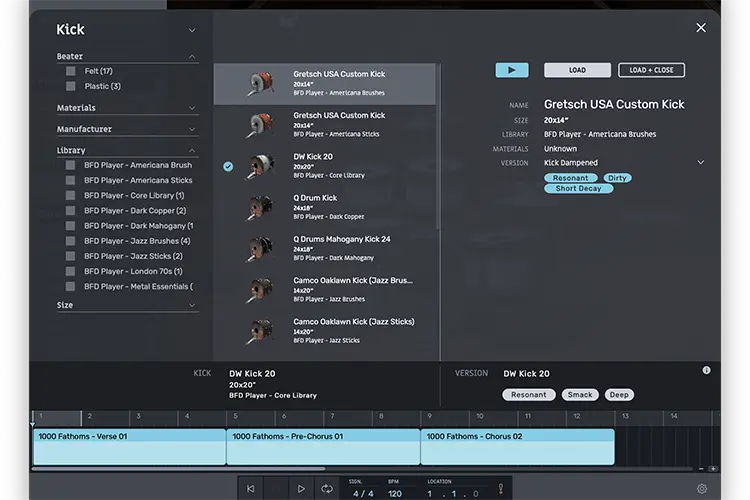Zoom in the timeline with the plus icon
The width and height of the screenshot is (750, 500).
tap(713, 469)
